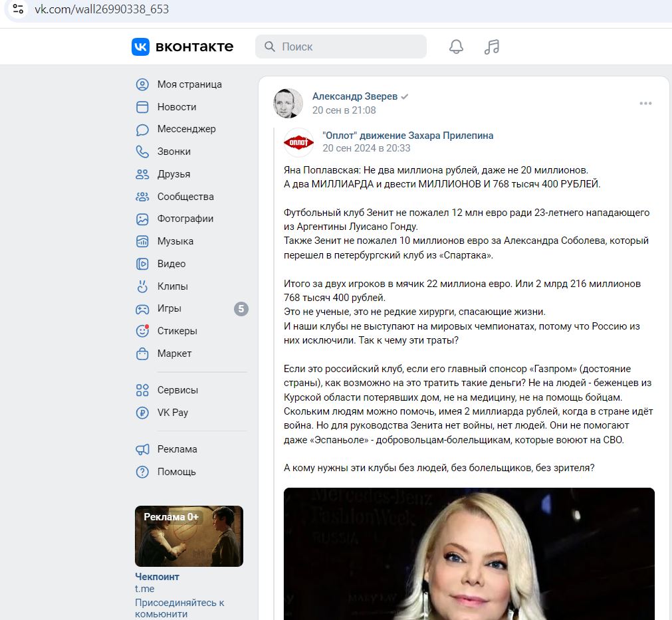Click the search magnifier icon
672x620 pixels.
point(270,47)
